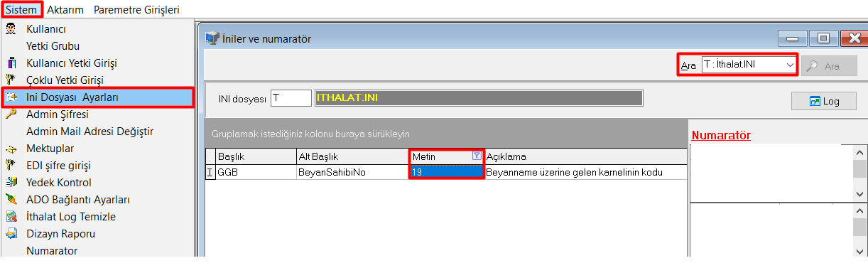Click the row indicator beside GGB
This screenshot has height=268, width=868.
210,171
